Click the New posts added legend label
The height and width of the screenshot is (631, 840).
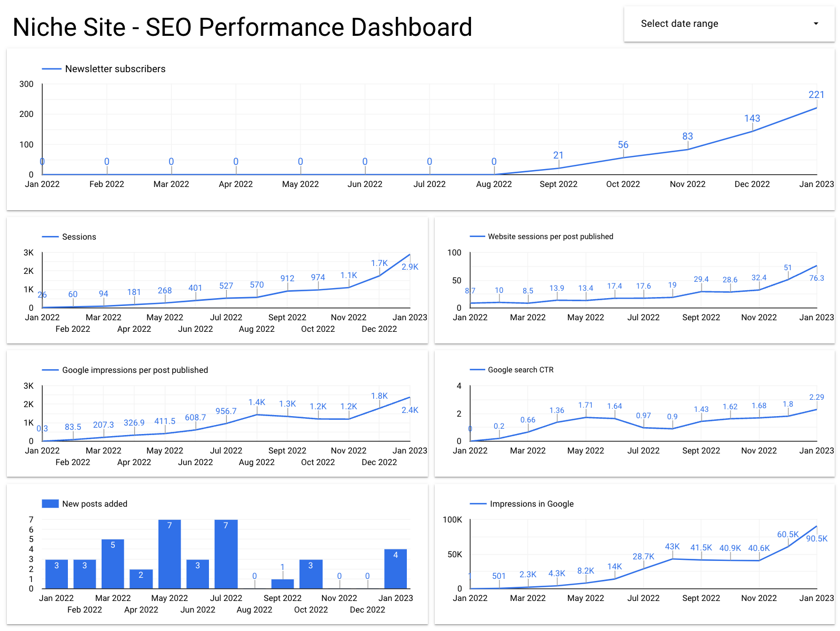(x=95, y=504)
